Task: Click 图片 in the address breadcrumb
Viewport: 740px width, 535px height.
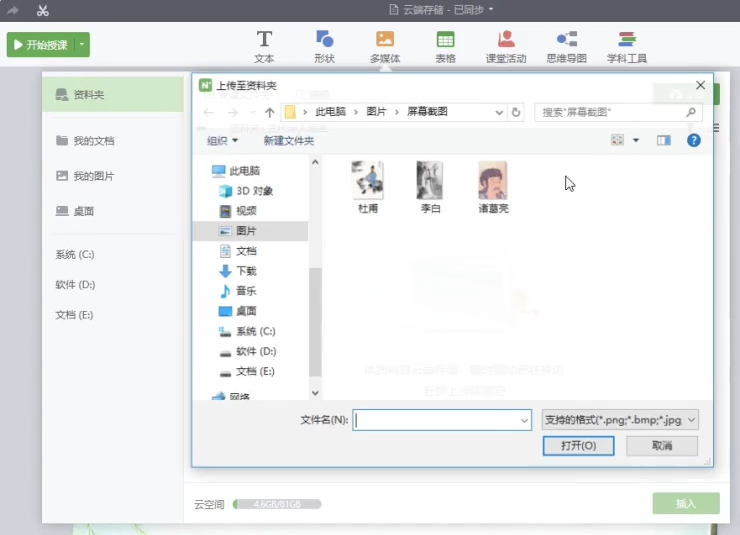Action: 376,112
